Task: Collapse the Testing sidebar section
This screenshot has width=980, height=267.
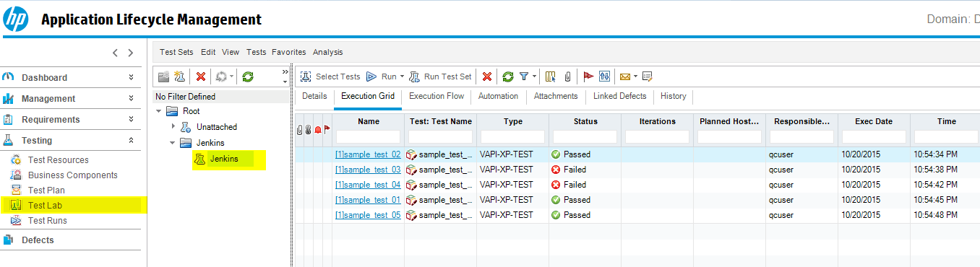Action: coord(131,141)
